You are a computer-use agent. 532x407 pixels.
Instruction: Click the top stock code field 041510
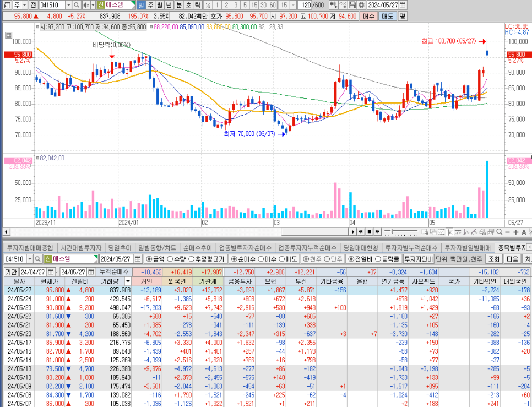(52, 5)
